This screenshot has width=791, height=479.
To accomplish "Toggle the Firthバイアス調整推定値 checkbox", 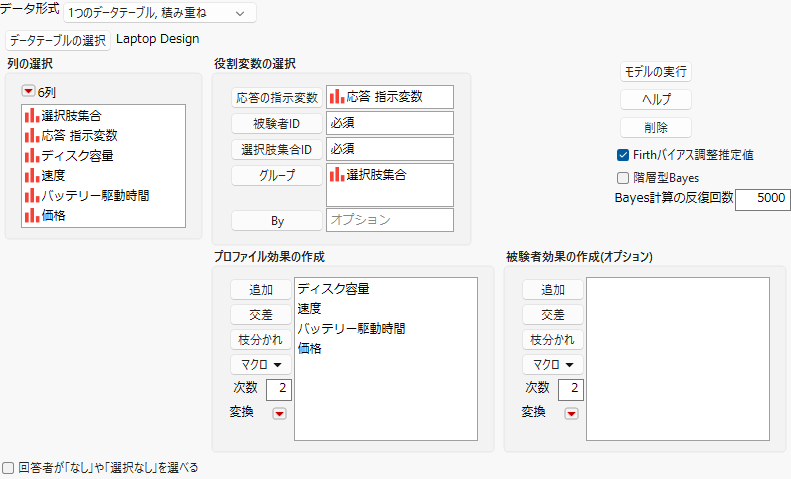I will pos(623,155).
